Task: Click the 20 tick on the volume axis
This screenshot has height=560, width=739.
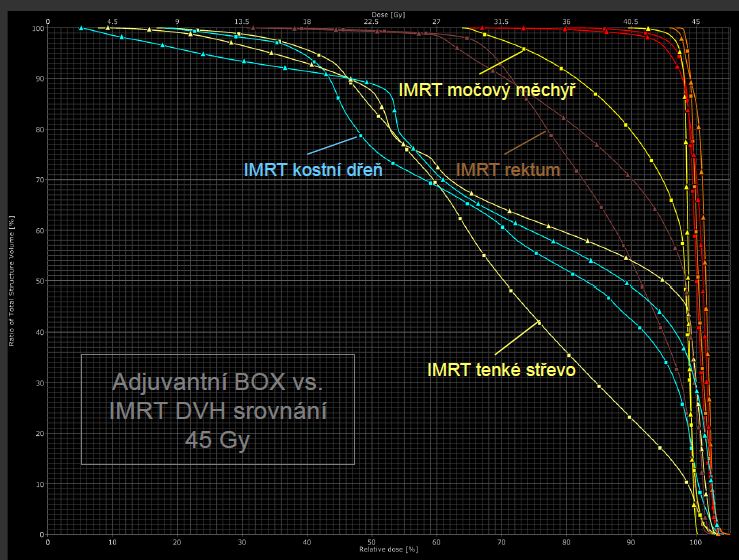Action: pos(40,433)
